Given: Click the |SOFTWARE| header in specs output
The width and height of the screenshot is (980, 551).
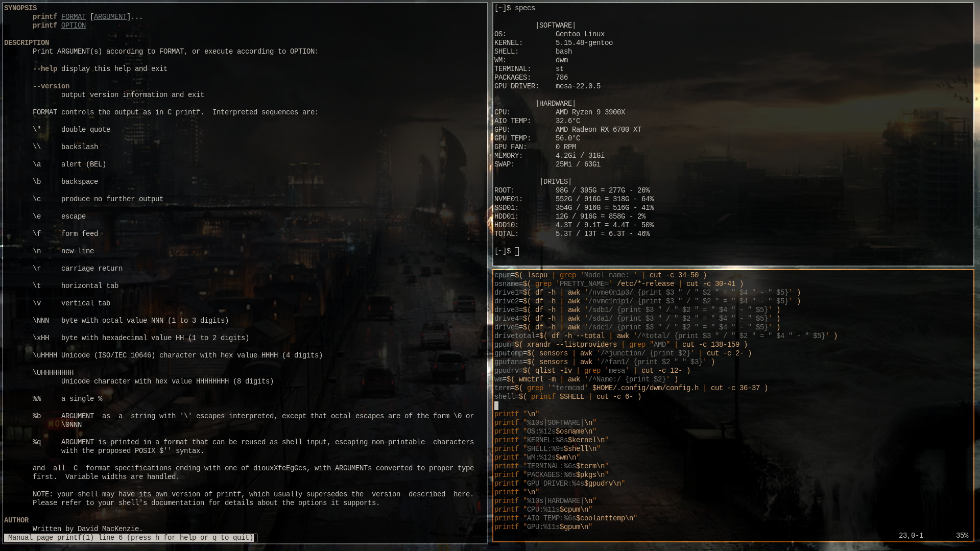Looking at the screenshot, I should pos(556,26).
